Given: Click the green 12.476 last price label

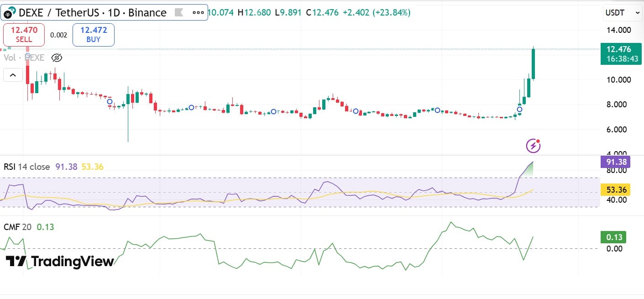Looking at the screenshot, I should (x=621, y=50).
